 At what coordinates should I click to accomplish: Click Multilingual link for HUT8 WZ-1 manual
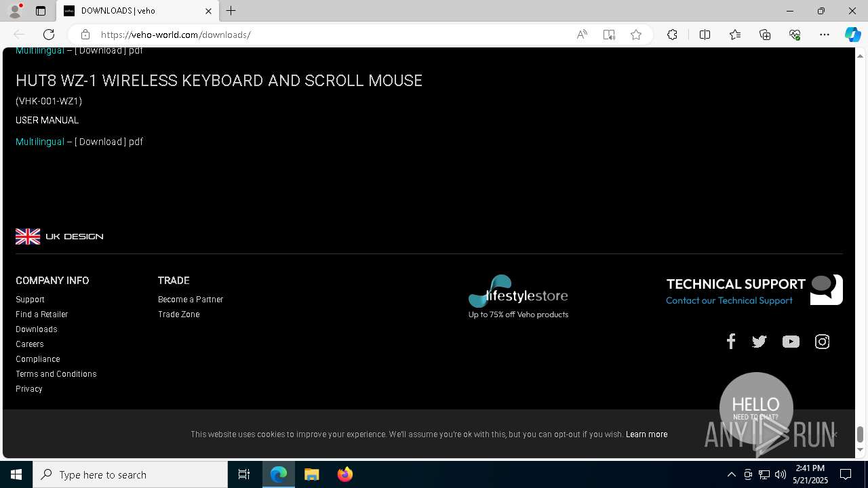coord(40,142)
